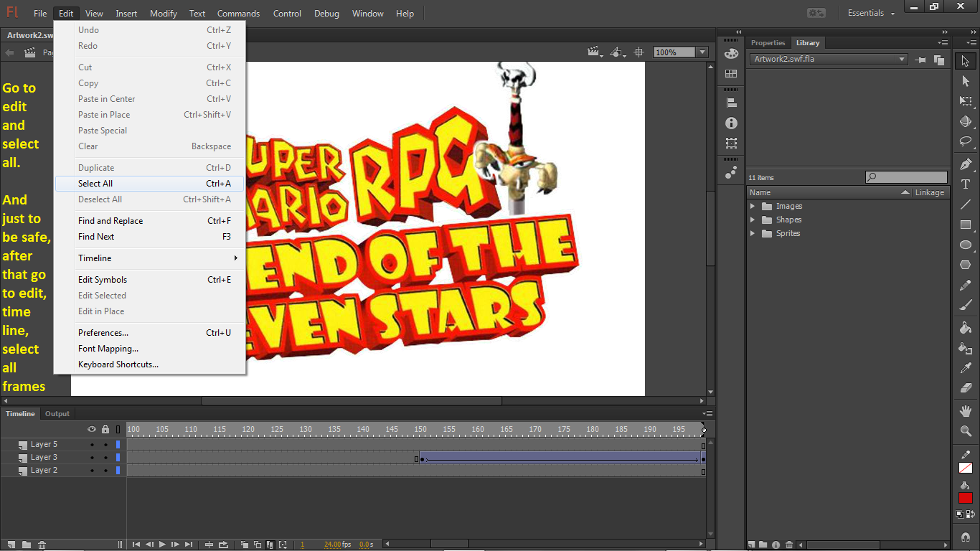Delete the selected timeline layer
This screenshot has height=551, width=980.
pyautogui.click(x=42, y=545)
